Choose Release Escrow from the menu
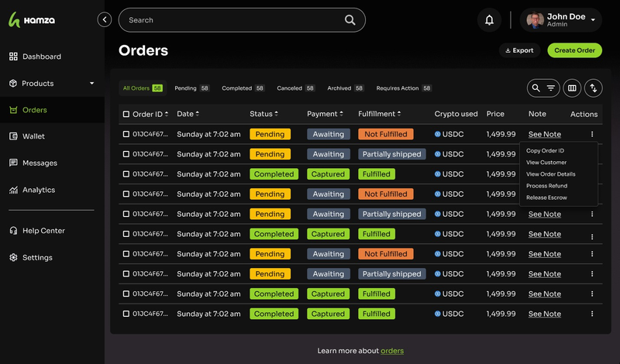Screen dimensions: 620x364 pos(546,197)
